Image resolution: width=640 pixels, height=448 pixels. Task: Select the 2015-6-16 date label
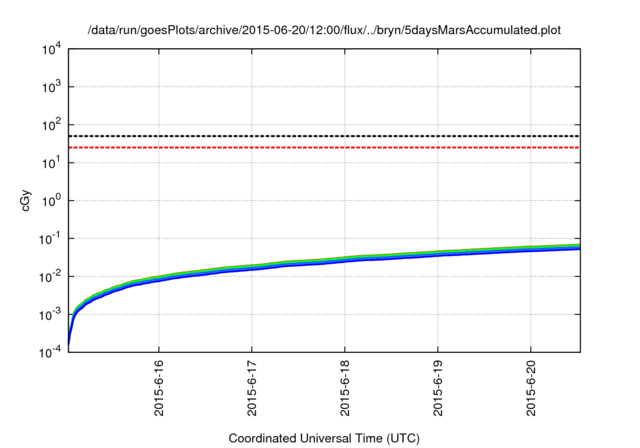pyautogui.click(x=159, y=388)
